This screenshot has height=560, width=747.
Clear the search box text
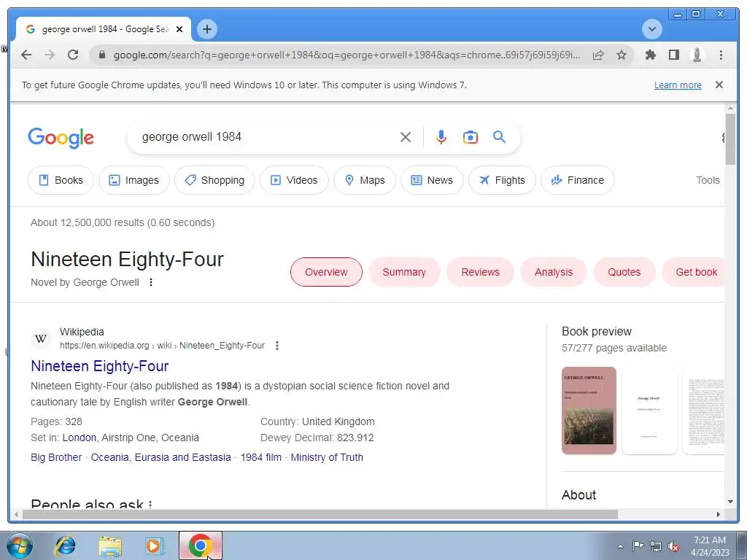[406, 137]
